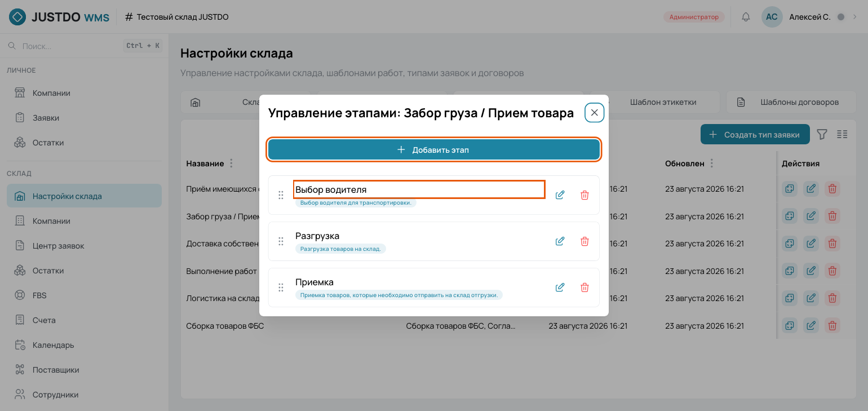Delete the Приемка stage
868x411 pixels.
(584, 288)
